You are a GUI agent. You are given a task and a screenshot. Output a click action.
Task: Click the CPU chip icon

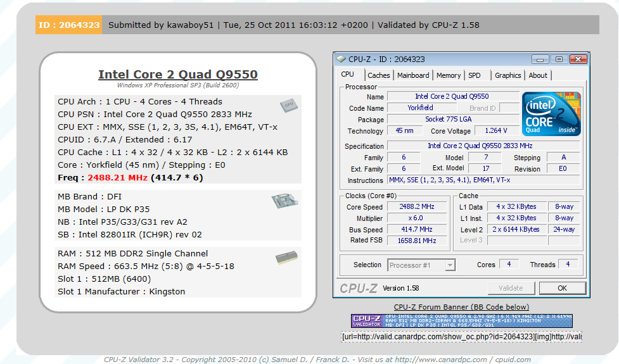(x=288, y=105)
